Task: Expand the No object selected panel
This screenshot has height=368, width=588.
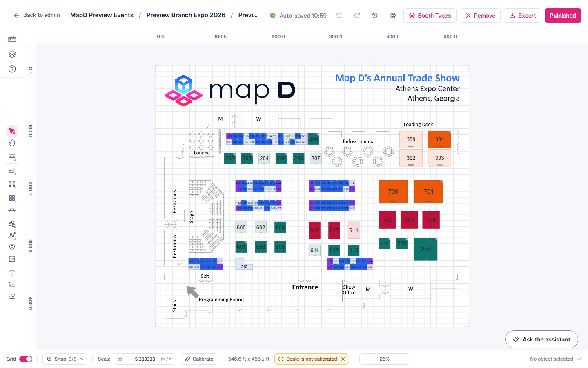Action: [x=555, y=359]
